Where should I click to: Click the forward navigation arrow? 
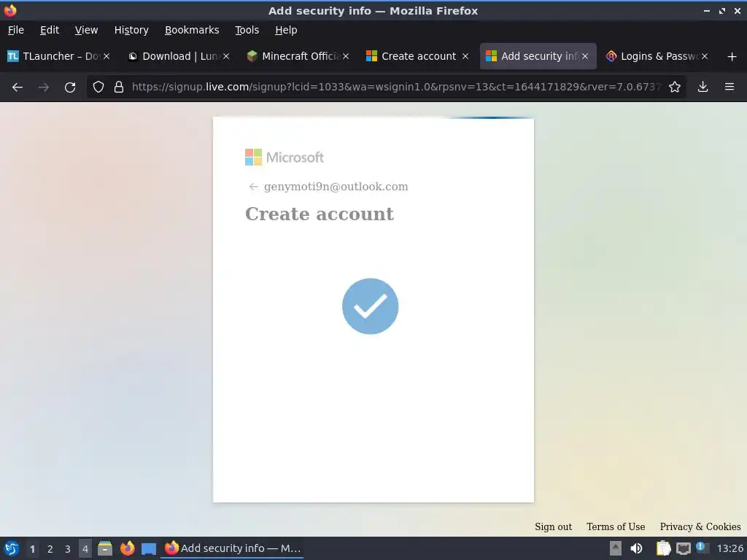click(x=43, y=87)
